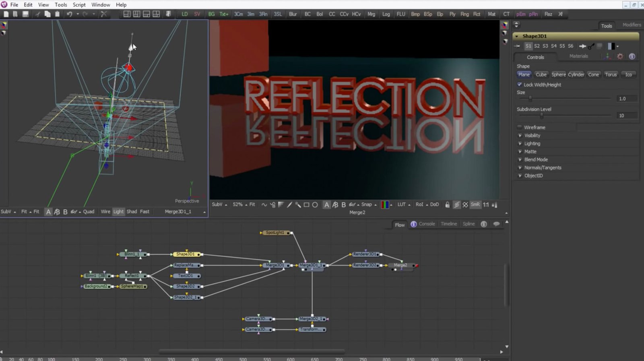Uncheck Lock Width/Height checkbox
The image size is (644, 361).
520,85
